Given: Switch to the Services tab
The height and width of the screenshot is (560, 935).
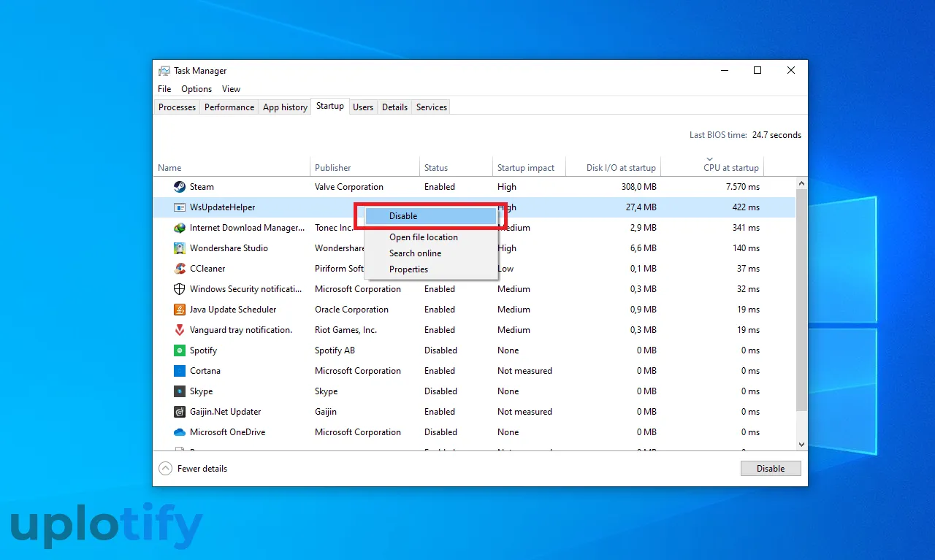Looking at the screenshot, I should (x=432, y=107).
